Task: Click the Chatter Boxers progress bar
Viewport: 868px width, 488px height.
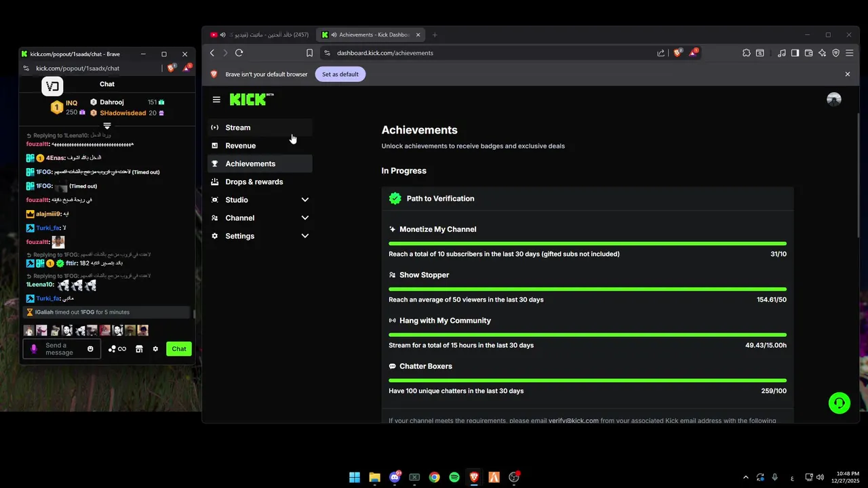Action: [587, 380]
